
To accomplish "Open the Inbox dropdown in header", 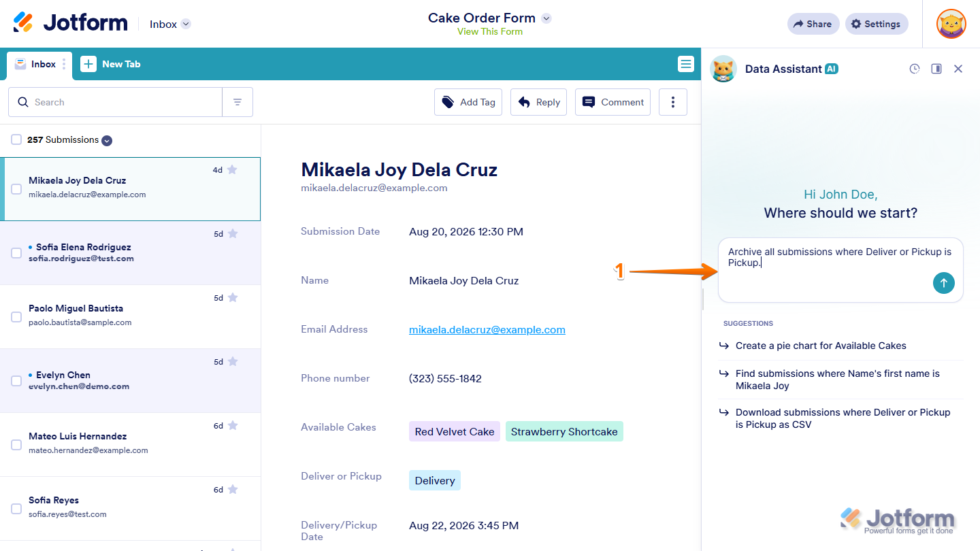I will [x=170, y=24].
